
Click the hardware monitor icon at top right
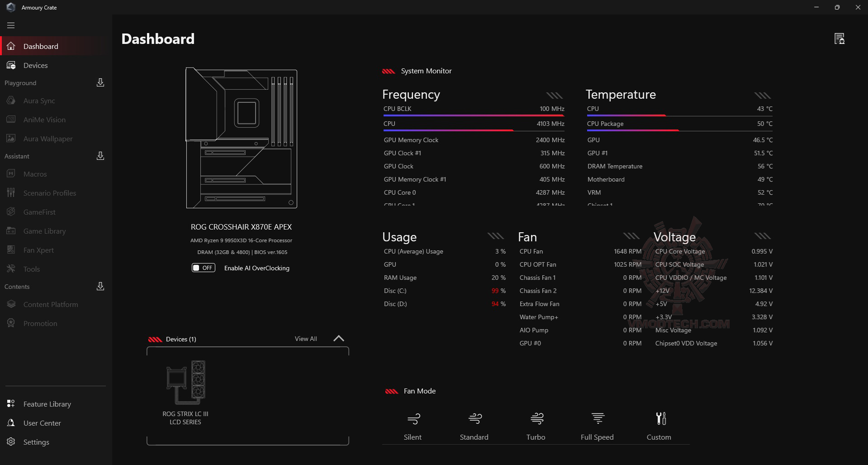click(x=840, y=38)
